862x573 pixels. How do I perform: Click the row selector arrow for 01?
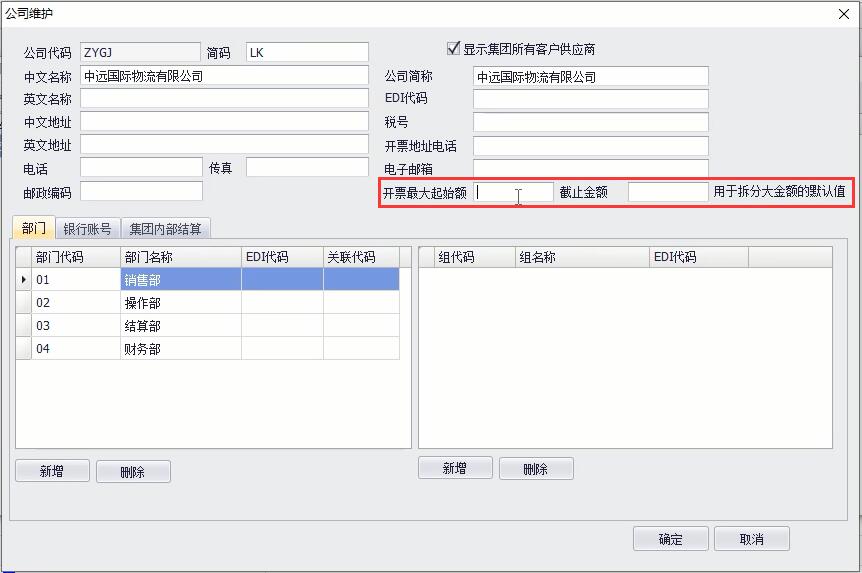coord(24,280)
